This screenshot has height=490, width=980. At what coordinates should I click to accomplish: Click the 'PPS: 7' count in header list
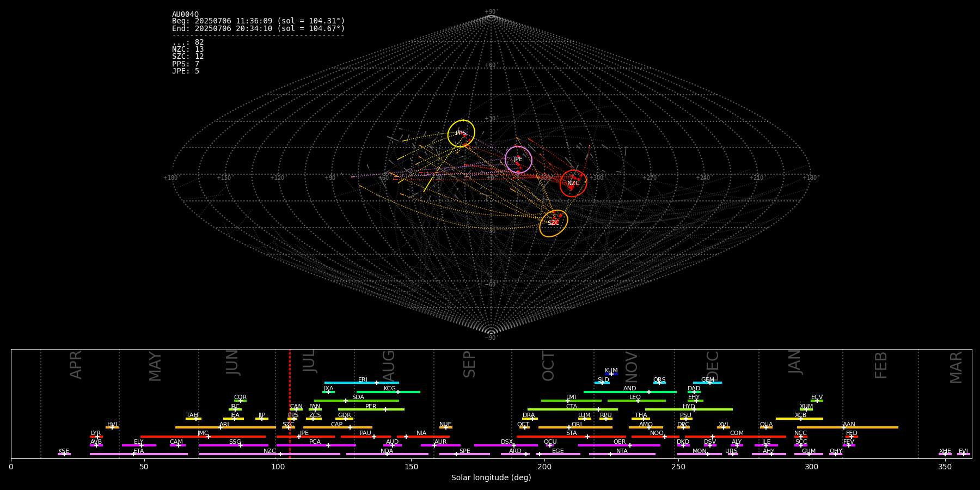186,64
